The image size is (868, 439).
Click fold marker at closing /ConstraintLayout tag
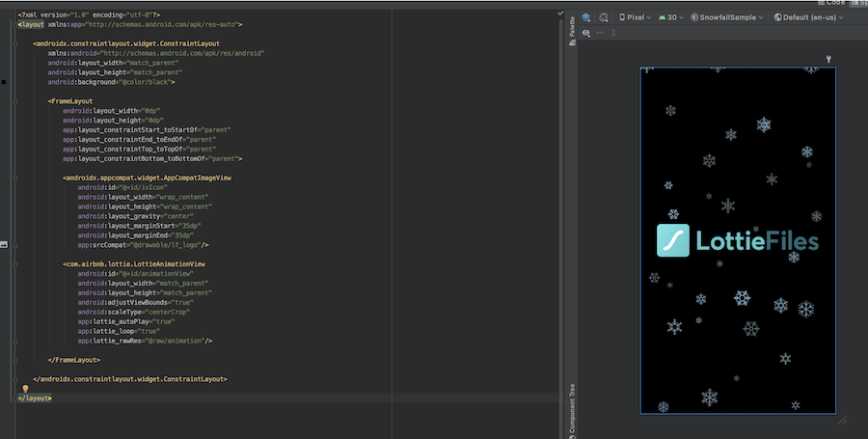[x=15, y=379]
